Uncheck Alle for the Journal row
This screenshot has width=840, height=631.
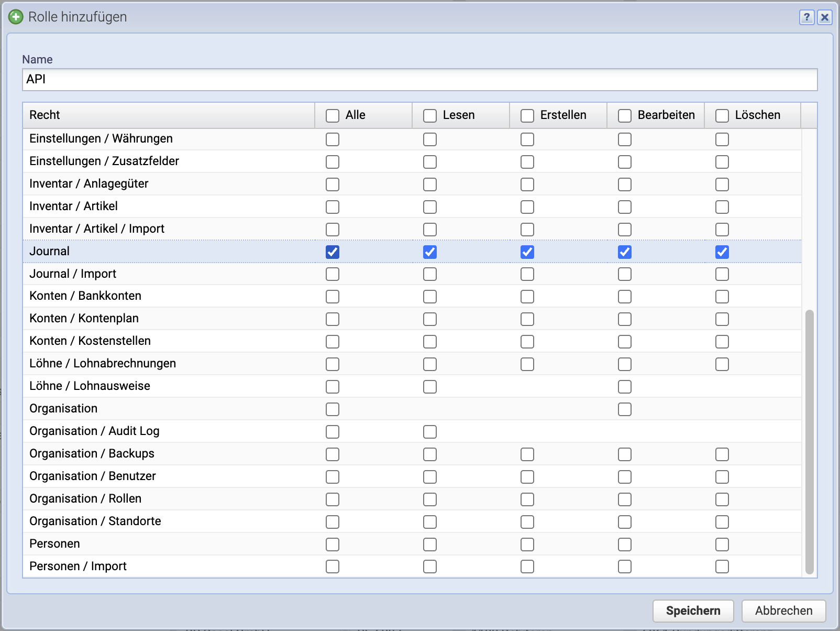[x=333, y=252]
